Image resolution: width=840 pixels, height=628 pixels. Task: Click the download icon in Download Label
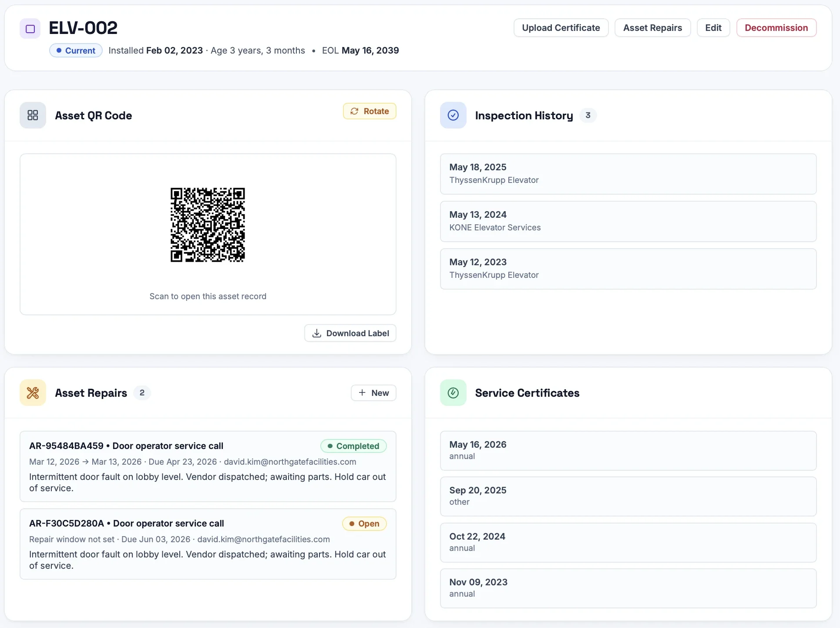[x=317, y=333]
